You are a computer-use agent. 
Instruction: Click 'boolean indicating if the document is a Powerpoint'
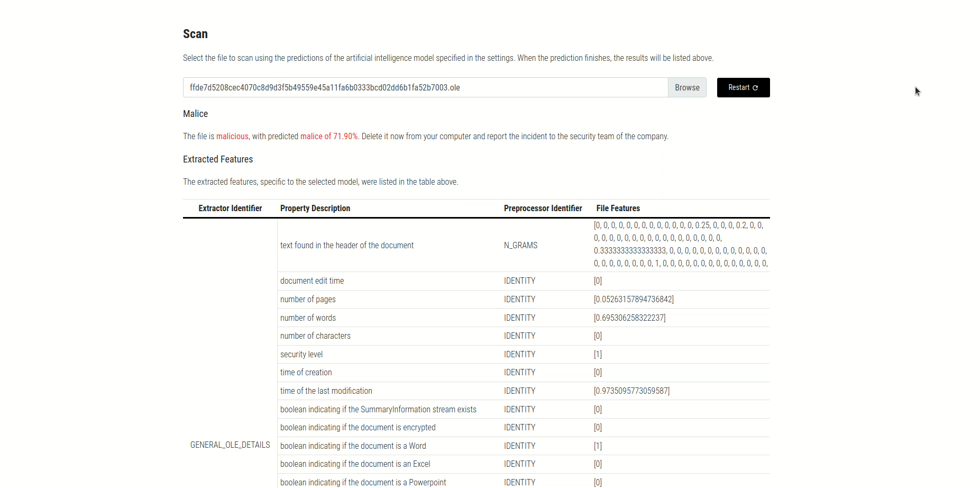[x=363, y=483]
